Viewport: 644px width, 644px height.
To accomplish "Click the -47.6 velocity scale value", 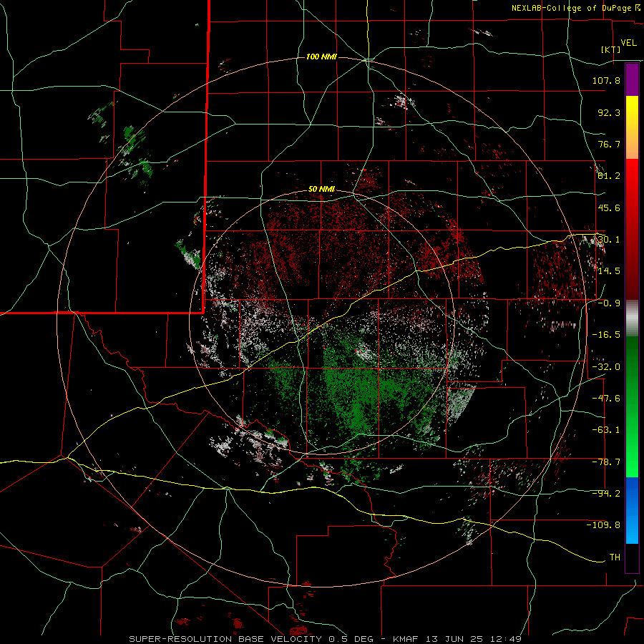I will (x=606, y=399).
